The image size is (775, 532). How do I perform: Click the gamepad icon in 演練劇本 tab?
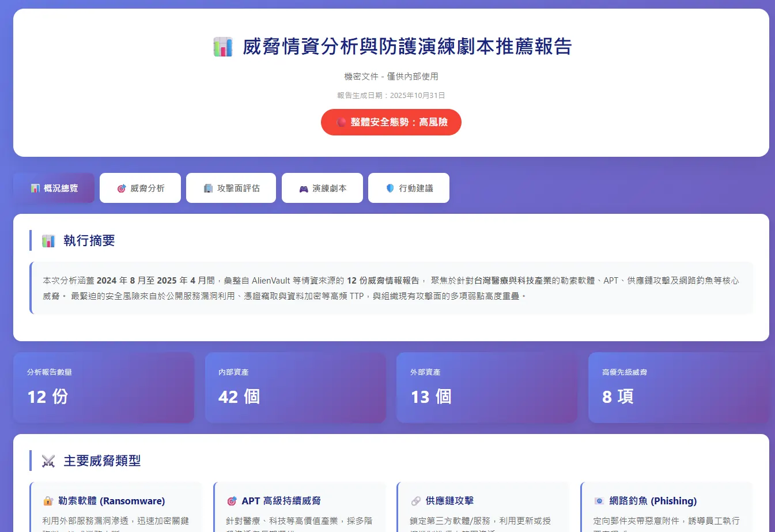[304, 188]
